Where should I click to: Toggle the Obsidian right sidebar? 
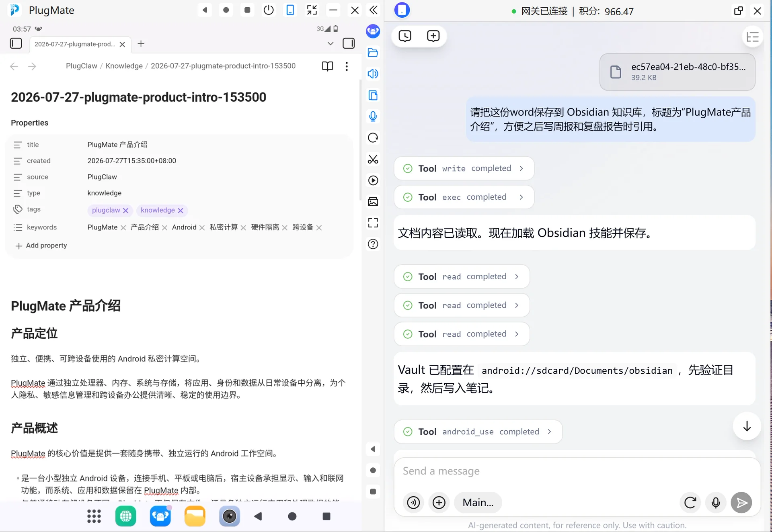pyautogui.click(x=349, y=43)
